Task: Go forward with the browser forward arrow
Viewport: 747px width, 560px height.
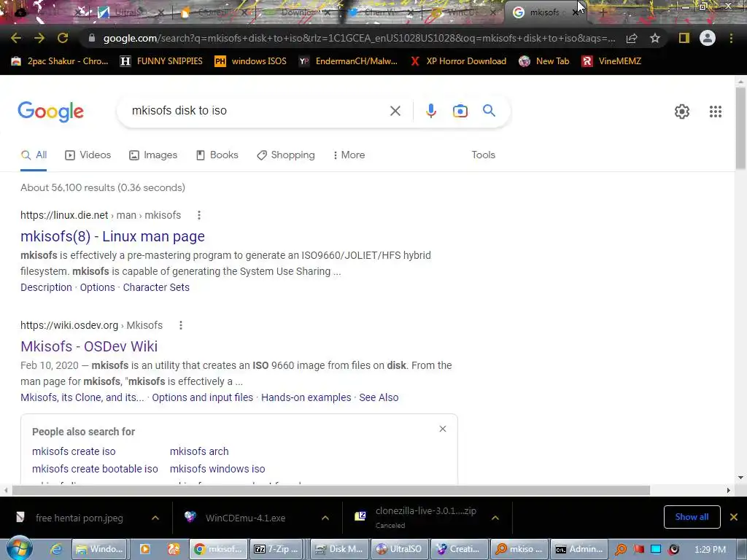Action: [x=39, y=38]
